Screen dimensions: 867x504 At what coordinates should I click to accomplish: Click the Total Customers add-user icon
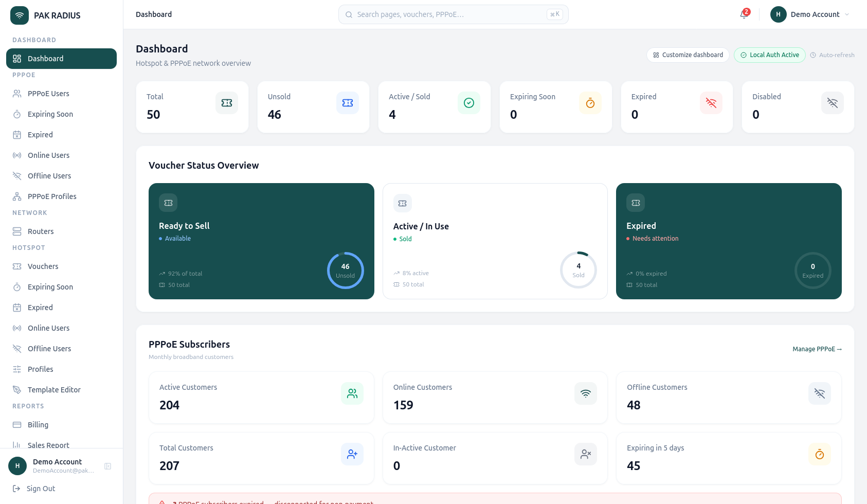(x=352, y=454)
